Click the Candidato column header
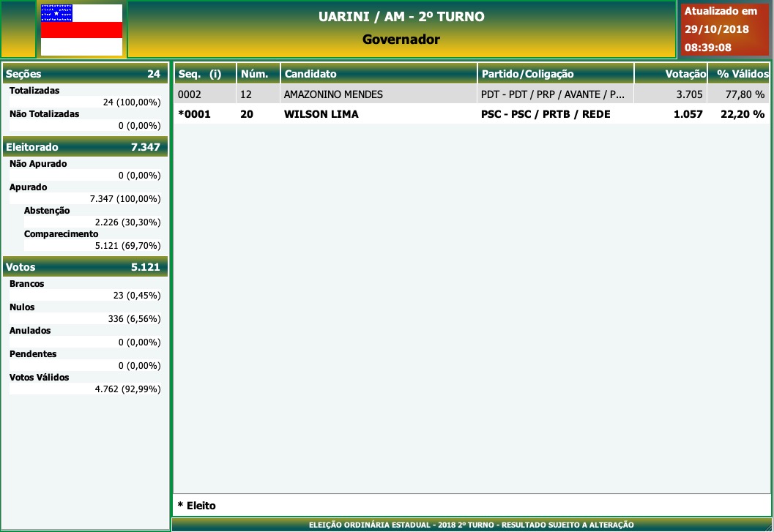Viewport: 774px width, 532px height. pos(379,74)
